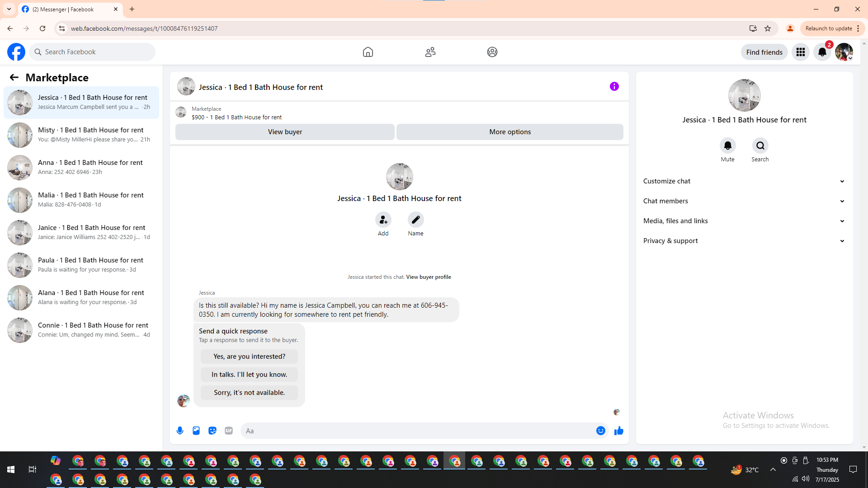Expand Media, files and links section
This screenshot has height=488, width=868.
coord(744,221)
